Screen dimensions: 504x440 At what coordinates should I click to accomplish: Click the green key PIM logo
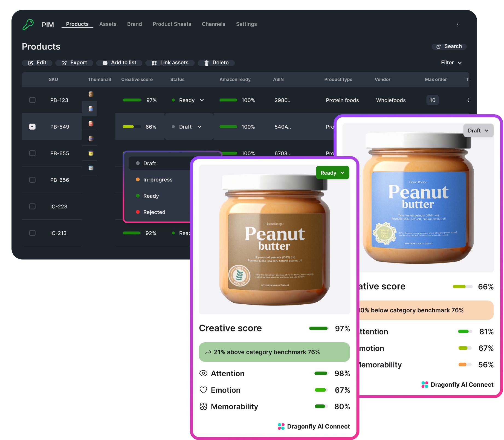pyautogui.click(x=28, y=24)
